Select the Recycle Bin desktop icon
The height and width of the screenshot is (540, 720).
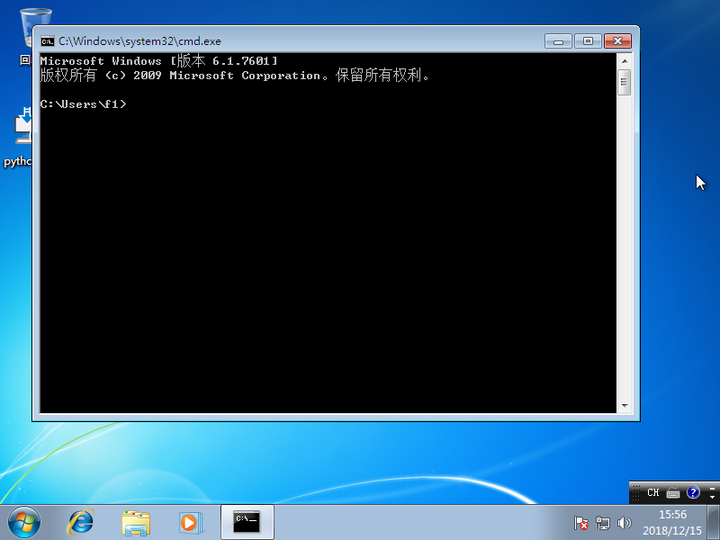tap(28, 37)
